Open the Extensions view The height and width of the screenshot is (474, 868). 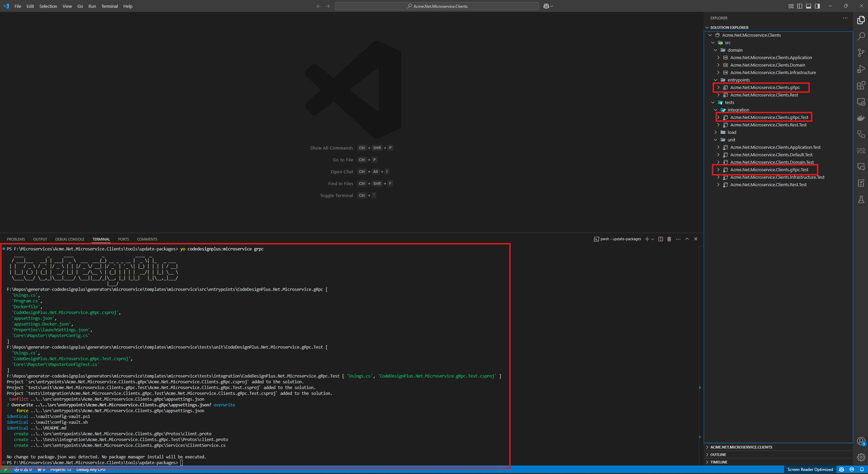click(861, 85)
